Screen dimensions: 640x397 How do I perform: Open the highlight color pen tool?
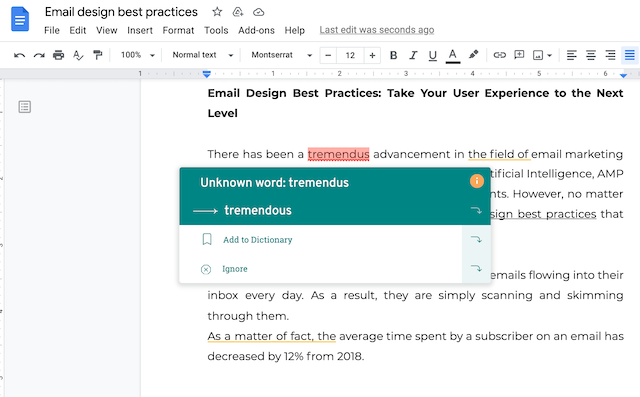[x=473, y=54]
